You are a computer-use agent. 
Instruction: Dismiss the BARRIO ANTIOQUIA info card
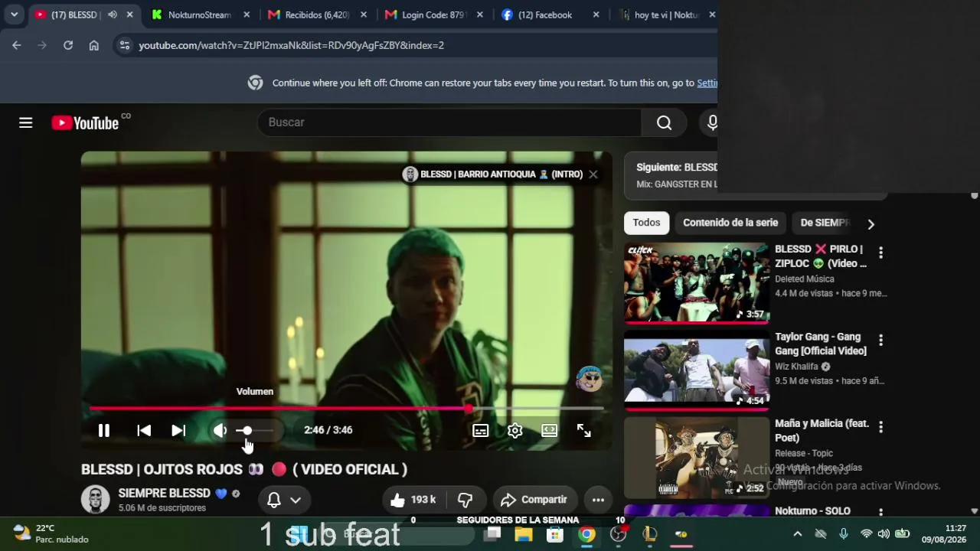pyautogui.click(x=593, y=174)
